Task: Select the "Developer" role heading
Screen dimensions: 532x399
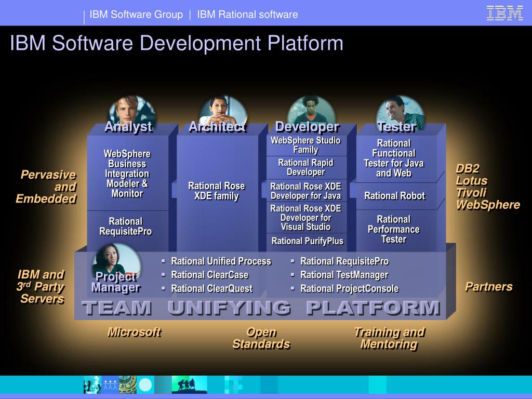Action: click(x=307, y=127)
